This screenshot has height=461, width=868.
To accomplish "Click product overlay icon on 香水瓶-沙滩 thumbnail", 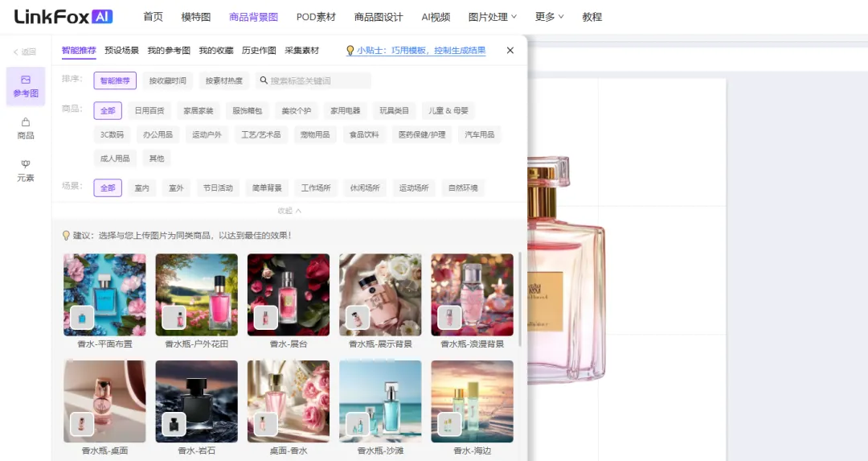I will (358, 425).
